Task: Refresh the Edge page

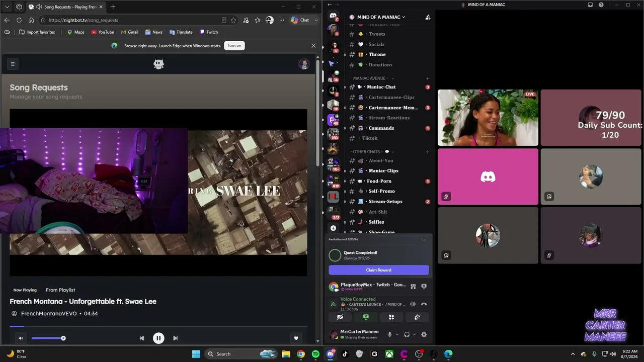Action: click(19, 20)
